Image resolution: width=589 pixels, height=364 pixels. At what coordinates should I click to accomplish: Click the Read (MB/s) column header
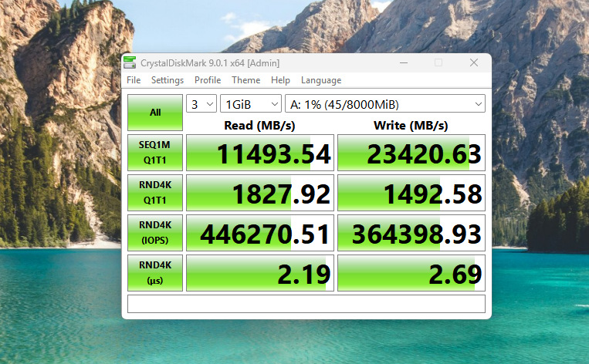click(x=259, y=126)
